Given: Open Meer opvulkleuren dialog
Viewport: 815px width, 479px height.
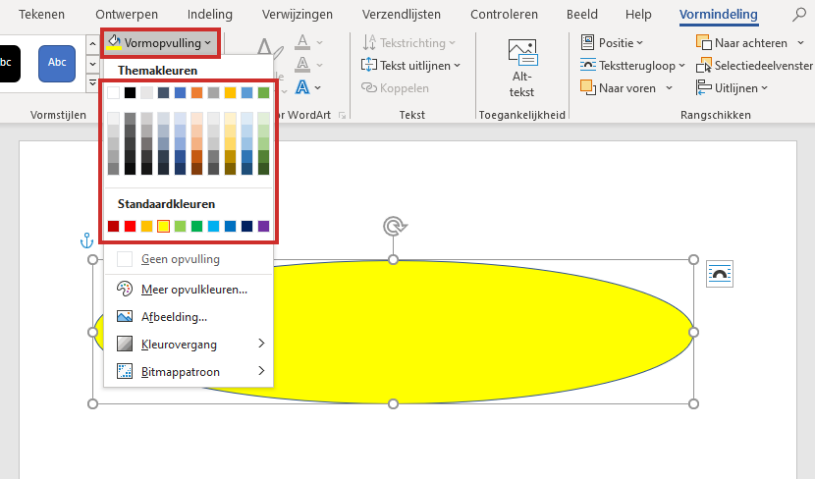Looking at the screenshot, I should (x=188, y=289).
